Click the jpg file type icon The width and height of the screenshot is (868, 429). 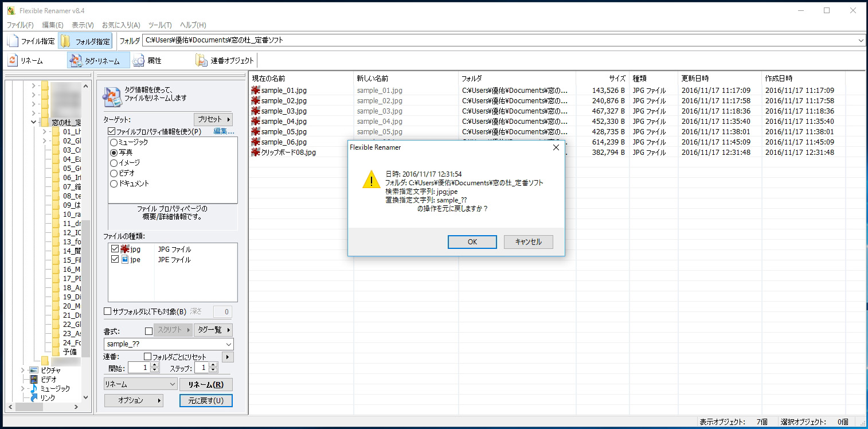pos(126,249)
